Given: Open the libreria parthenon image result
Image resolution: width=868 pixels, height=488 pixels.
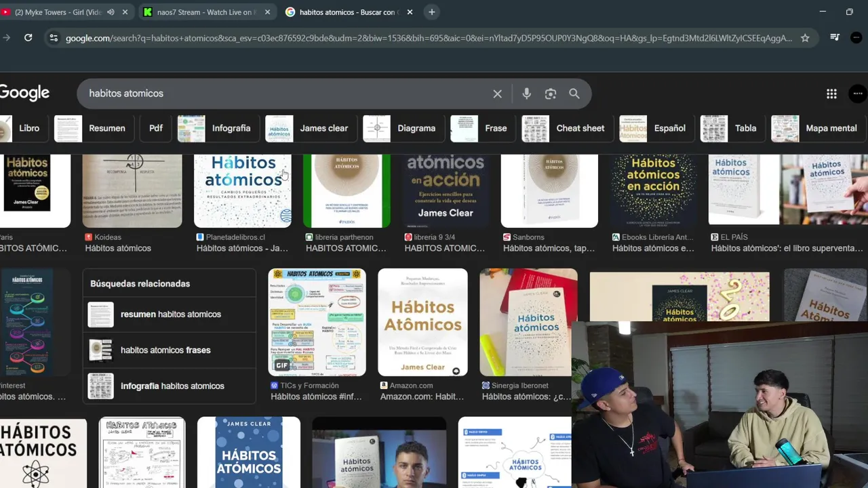Looking at the screenshot, I should [x=347, y=190].
